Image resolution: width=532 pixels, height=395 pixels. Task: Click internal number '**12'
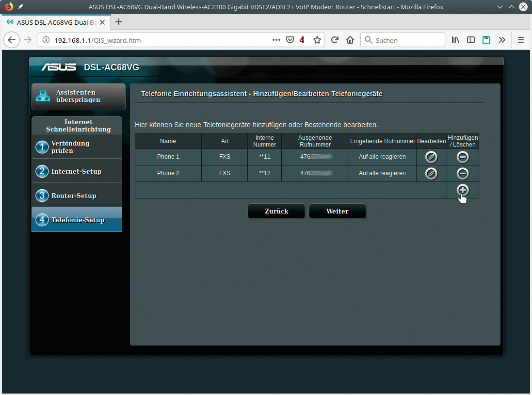(264, 173)
